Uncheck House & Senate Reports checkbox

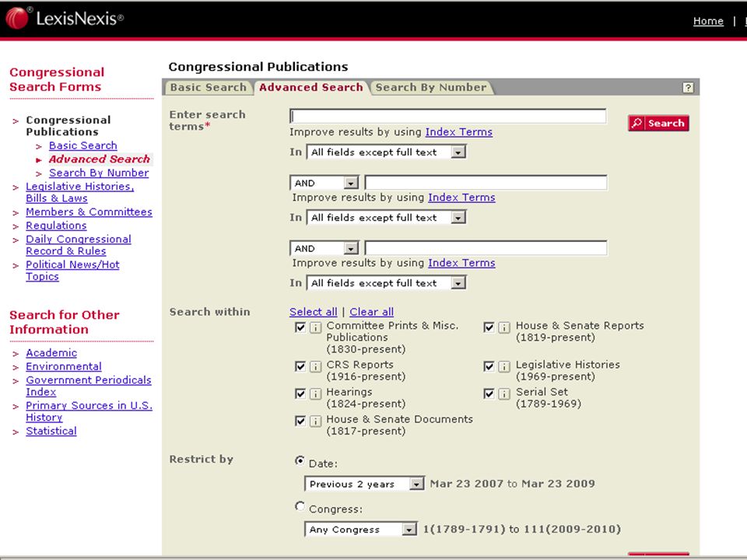coord(489,327)
